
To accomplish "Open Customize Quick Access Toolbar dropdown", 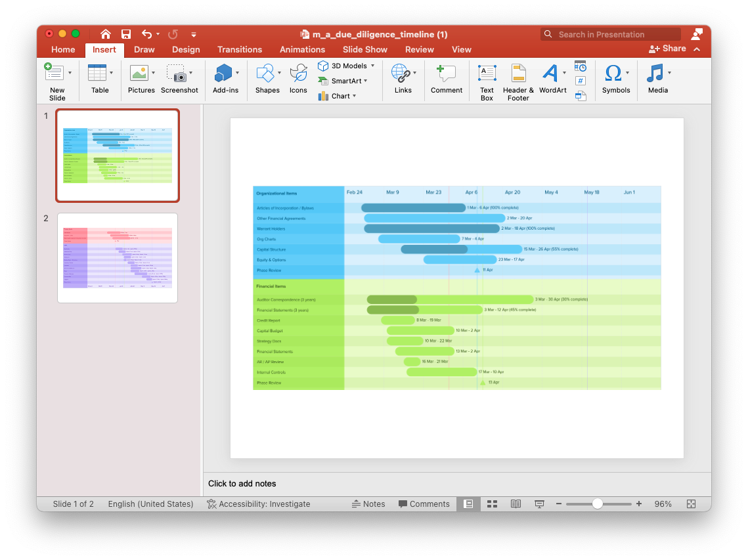I will click(x=194, y=34).
